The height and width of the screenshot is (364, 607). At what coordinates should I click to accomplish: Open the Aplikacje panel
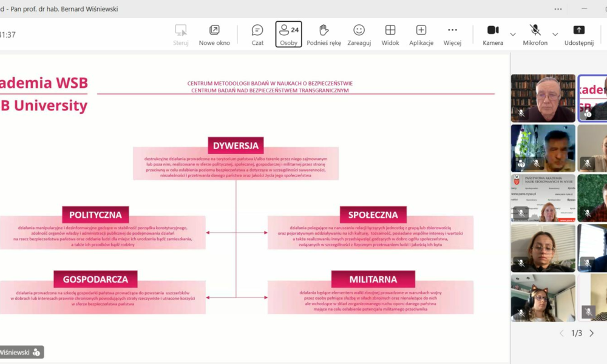pyautogui.click(x=421, y=35)
